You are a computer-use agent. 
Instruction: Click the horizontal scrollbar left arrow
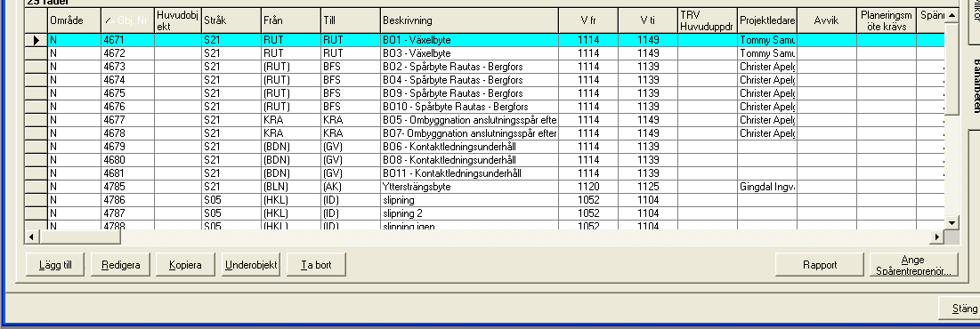pyautogui.click(x=31, y=237)
